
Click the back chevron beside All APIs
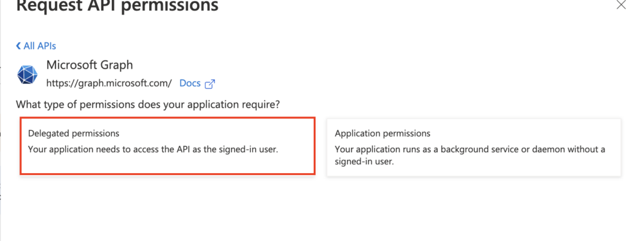pyautogui.click(x=18, y=46)
